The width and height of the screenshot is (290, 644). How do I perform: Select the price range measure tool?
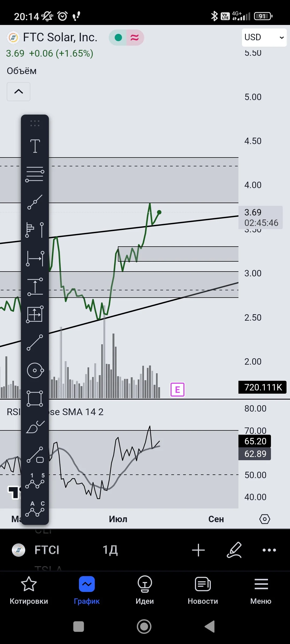(35, 287)
